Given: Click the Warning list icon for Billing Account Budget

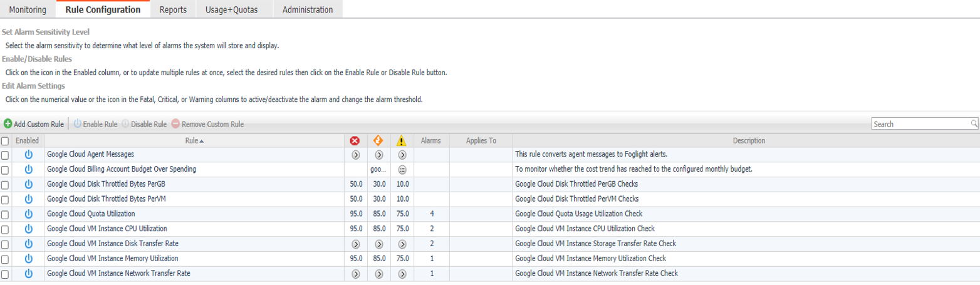Looking at the screenshot, I should tap(402, 169).
